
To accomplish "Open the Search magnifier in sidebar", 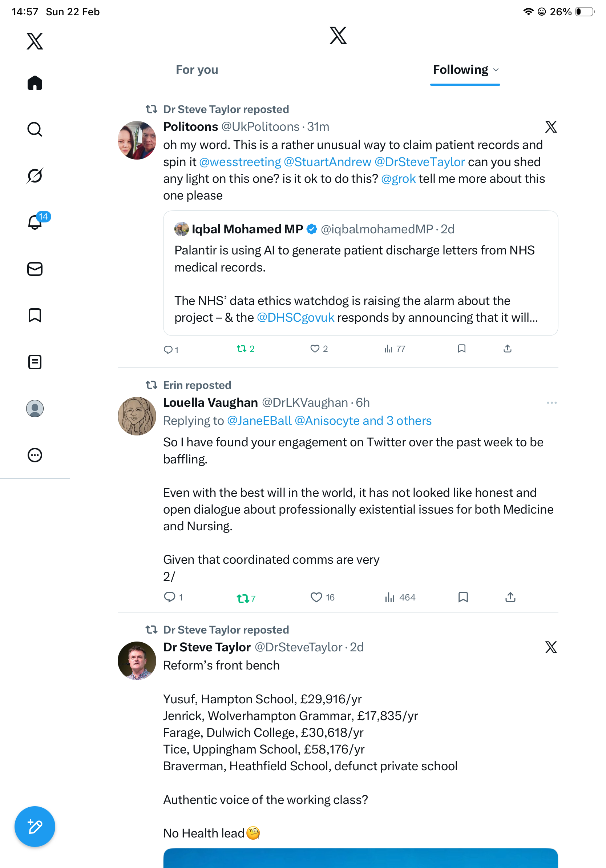I will (35, 129).
